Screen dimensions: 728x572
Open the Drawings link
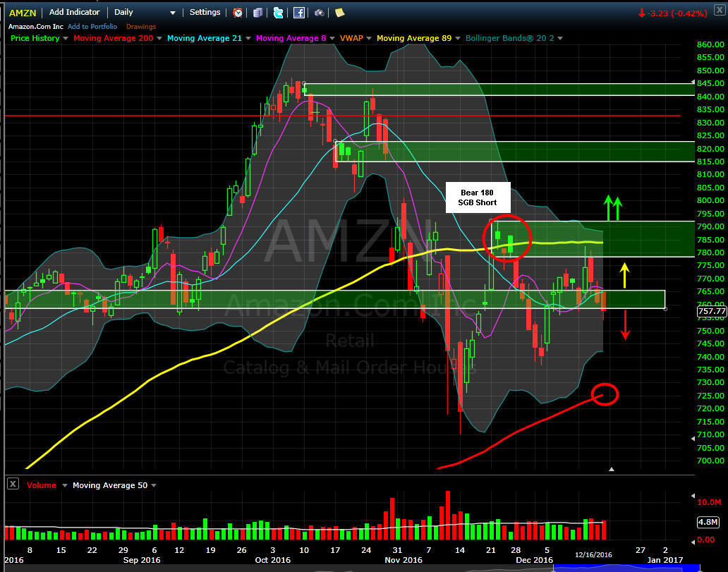140,27
